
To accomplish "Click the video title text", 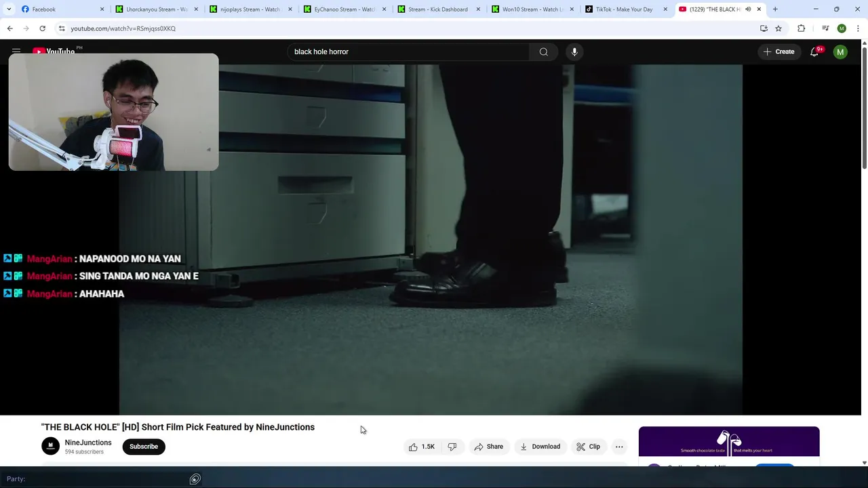I will click(x=178, y=427).
